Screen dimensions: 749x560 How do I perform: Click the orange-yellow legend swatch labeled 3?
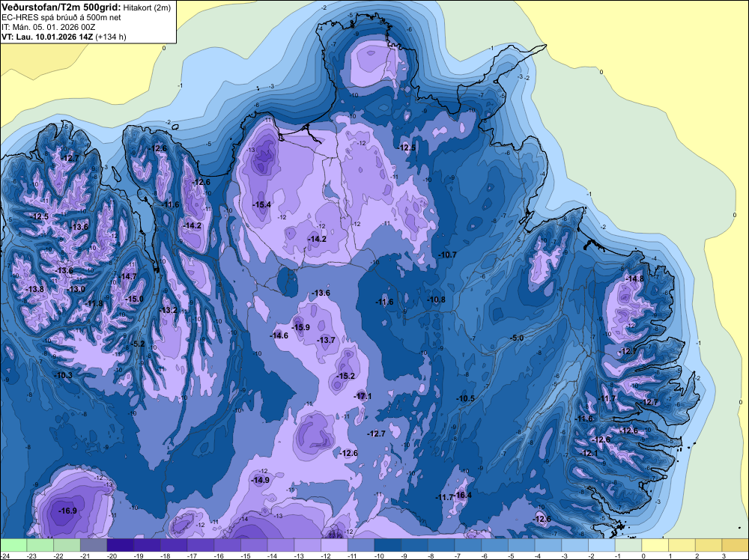point(736,545)
